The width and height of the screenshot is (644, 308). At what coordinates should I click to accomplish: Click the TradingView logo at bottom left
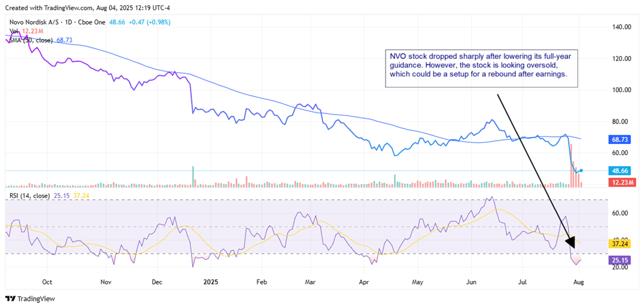(30, 299)
